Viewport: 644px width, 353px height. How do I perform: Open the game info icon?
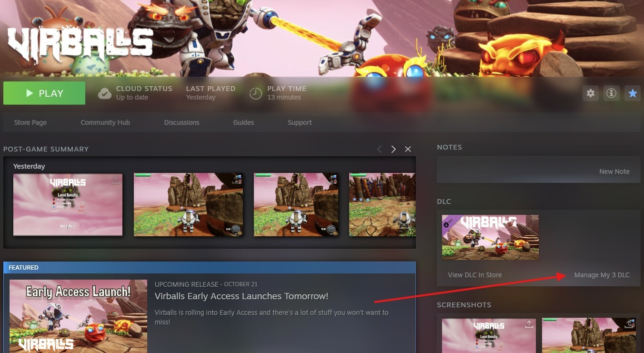click(611, 93)
